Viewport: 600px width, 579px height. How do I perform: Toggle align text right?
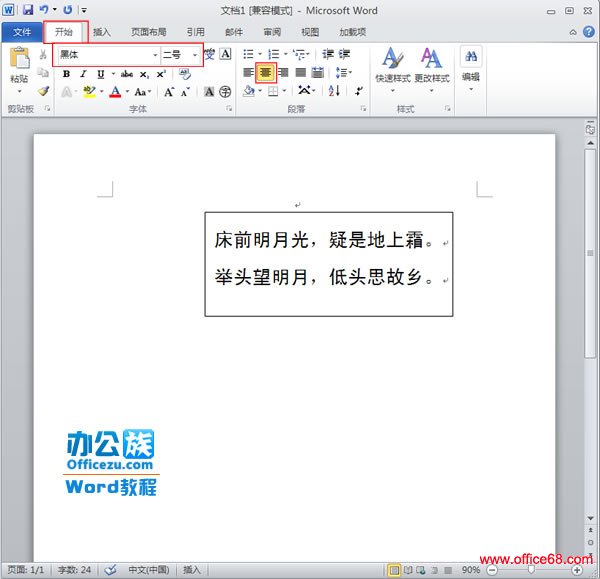coord(284,72)
